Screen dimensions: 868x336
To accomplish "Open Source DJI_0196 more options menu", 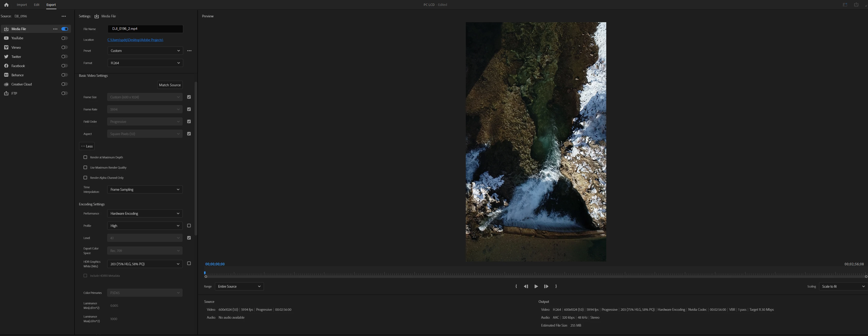I will coord(64,16).
